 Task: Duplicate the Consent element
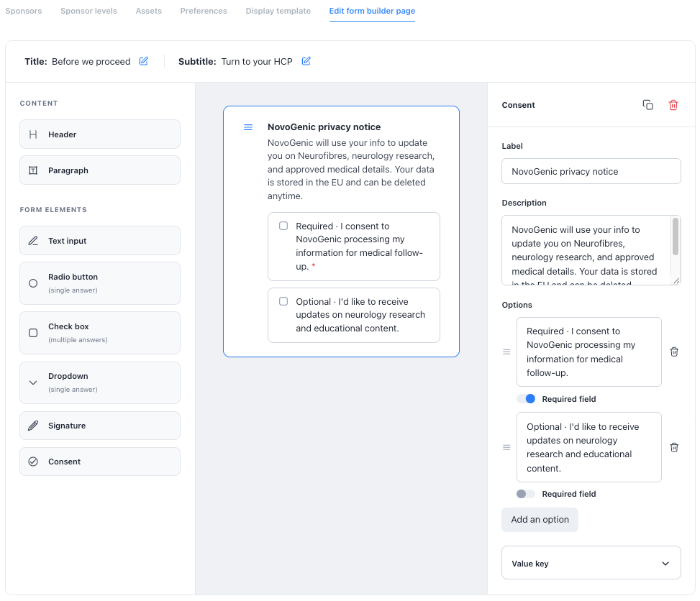pos(647,105)
